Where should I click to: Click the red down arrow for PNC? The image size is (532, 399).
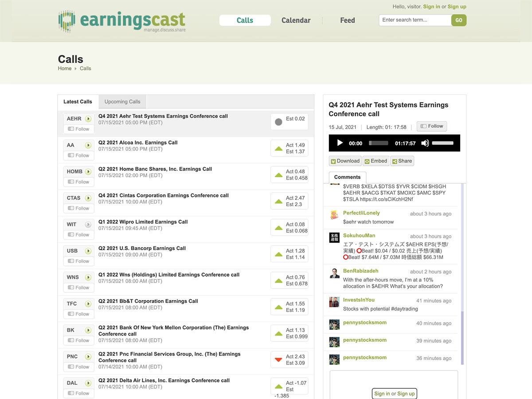coord(278,360)
